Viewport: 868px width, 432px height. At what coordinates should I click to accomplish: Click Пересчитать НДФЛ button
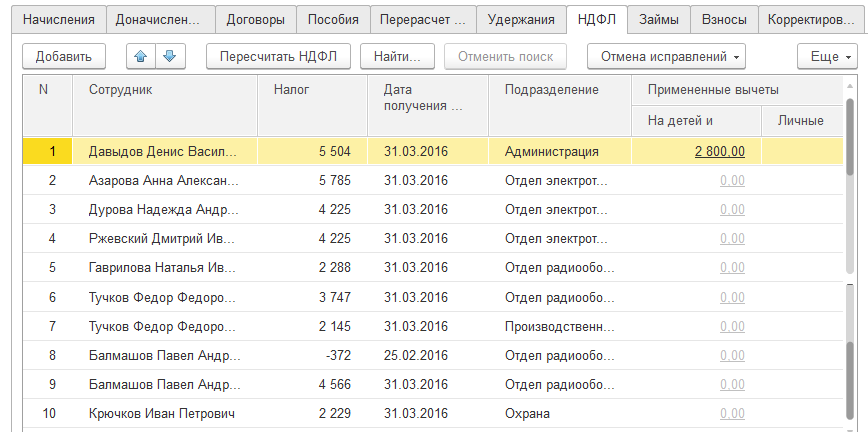tap(278, 57)
